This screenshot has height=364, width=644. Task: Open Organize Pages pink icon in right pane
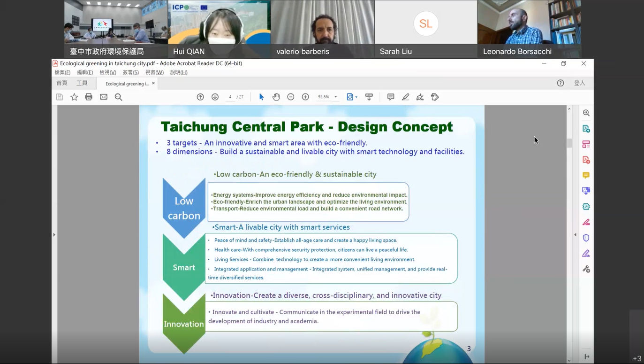(x=586, y=144)
